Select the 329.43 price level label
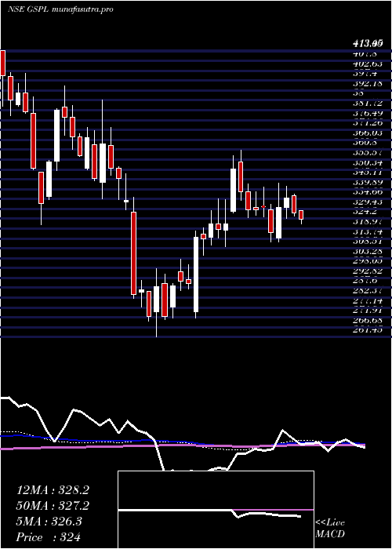This screenshot has width=392, height=549. (368, 202)
